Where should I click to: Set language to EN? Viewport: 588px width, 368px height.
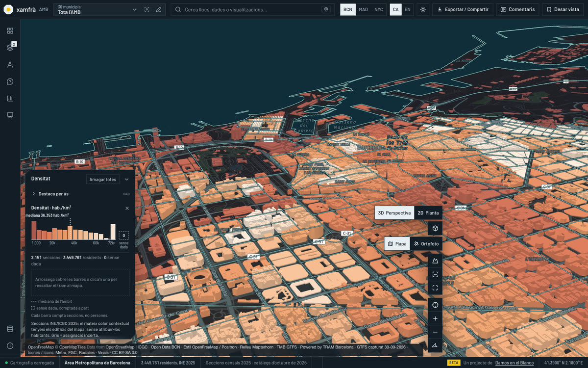click(408, 9)
